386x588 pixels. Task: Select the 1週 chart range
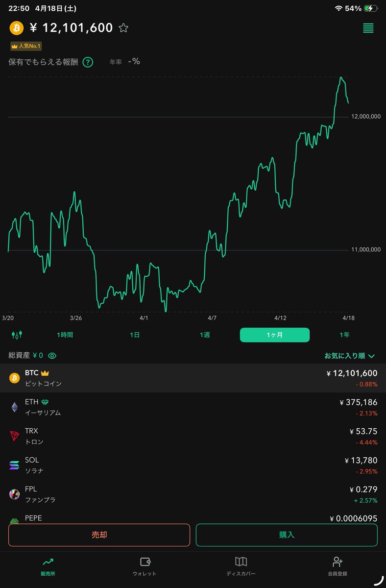click(205, 335)
